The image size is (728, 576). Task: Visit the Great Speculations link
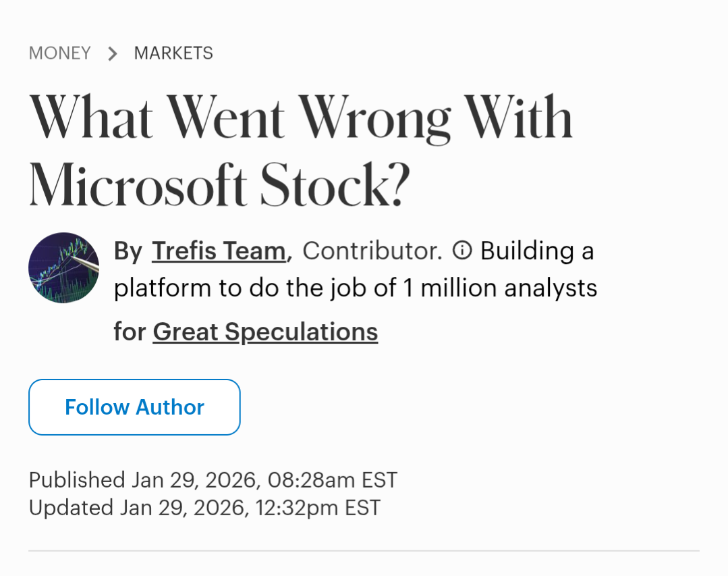(x=265, y=332)
